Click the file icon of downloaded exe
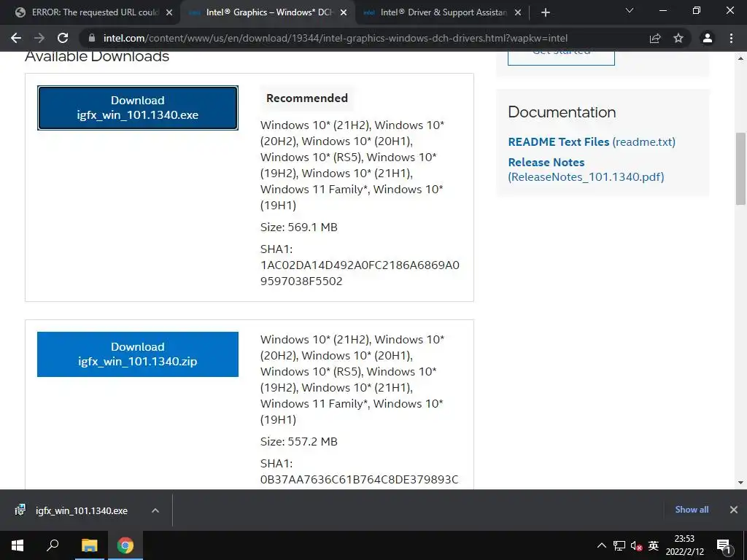The height and width of the screenshot is (560, 747). tap(20, 510)
